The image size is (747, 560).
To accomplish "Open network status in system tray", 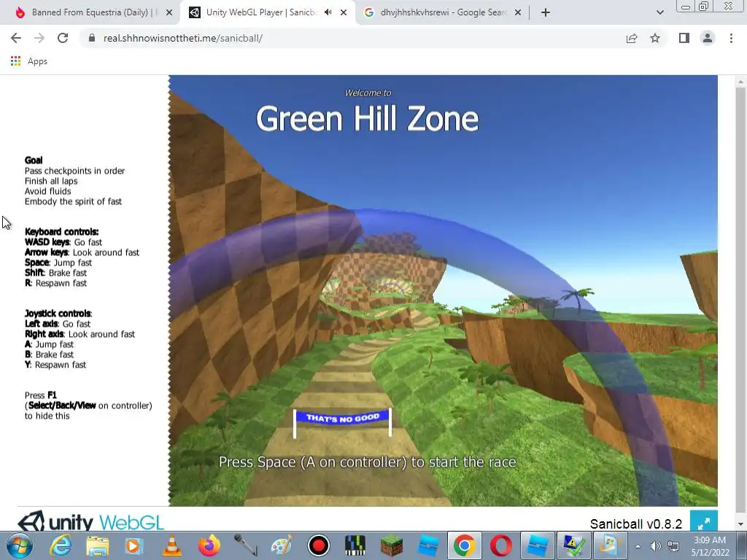I will click(x=673, y=546).
